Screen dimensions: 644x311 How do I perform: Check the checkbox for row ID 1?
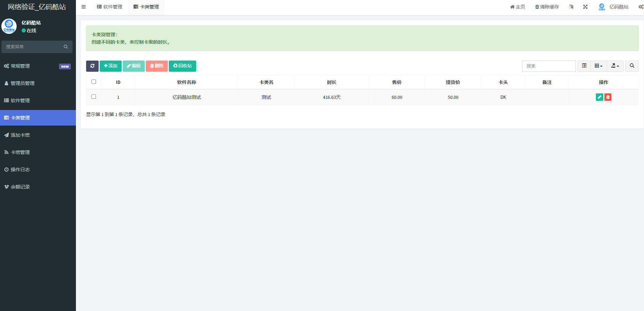click(x=94, y=97)
